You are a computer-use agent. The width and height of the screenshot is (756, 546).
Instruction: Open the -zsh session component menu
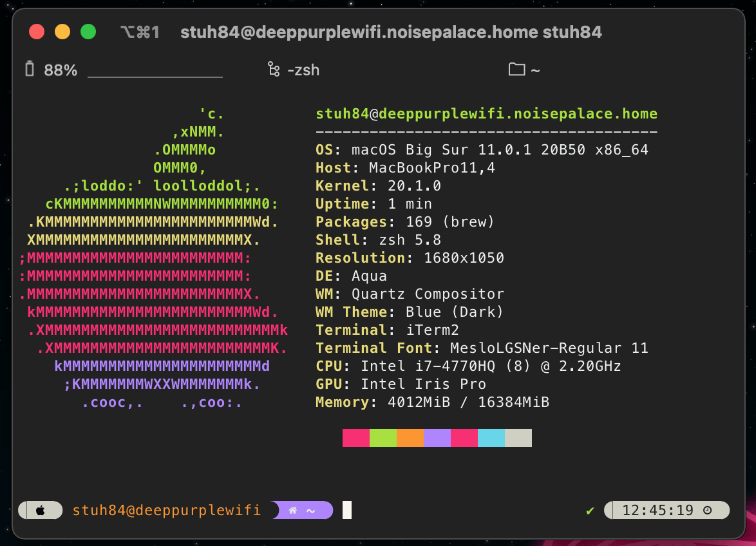[x=293, y=69]
